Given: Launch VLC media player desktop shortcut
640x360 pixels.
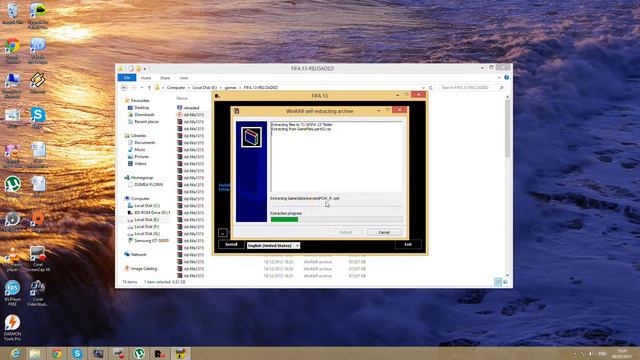Looking at the screenshot, I should tap(13, 259).
